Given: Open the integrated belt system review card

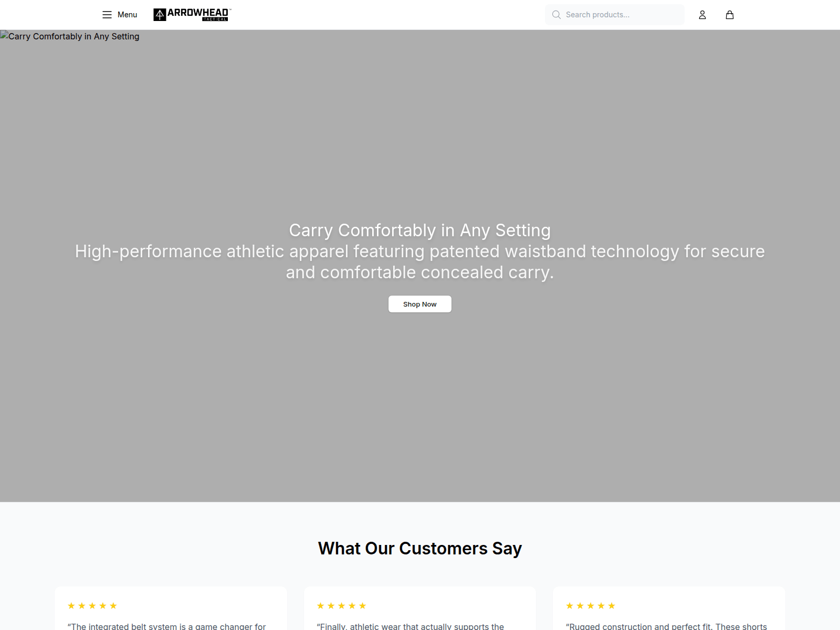Looking at the screenshot, I should tap(171, 608).
